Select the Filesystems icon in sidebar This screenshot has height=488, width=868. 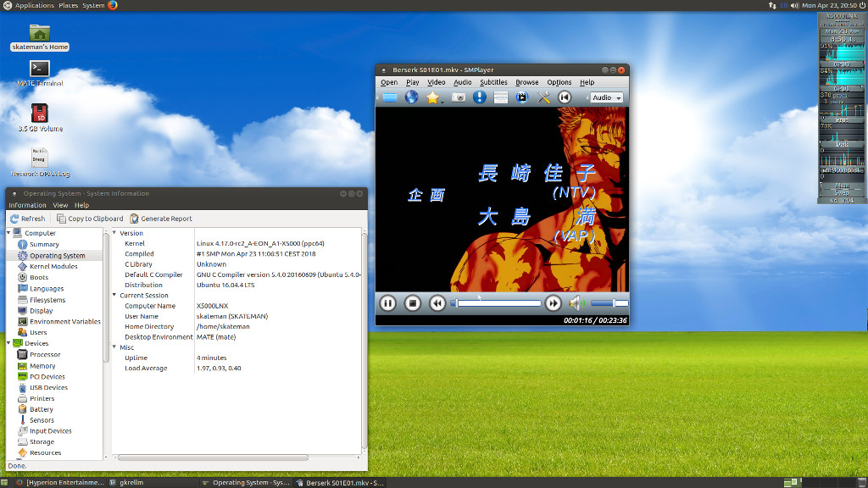(23, 299)
